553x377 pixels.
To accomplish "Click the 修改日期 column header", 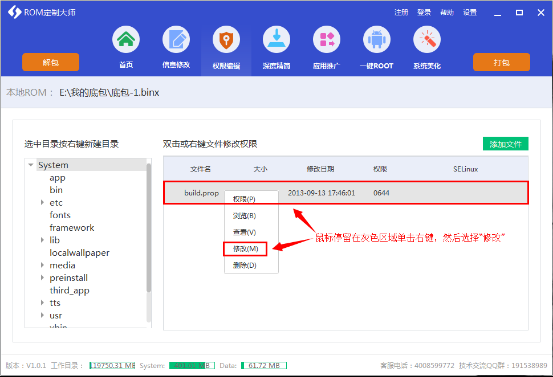I will (x=320, y=169).
